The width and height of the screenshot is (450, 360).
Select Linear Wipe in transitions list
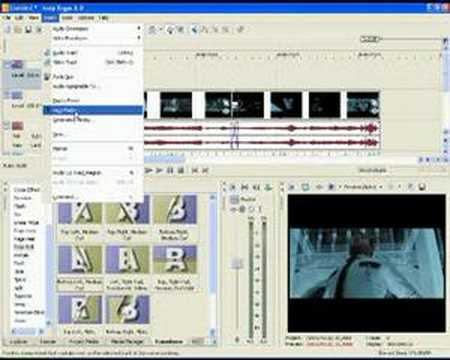point(26,222)
